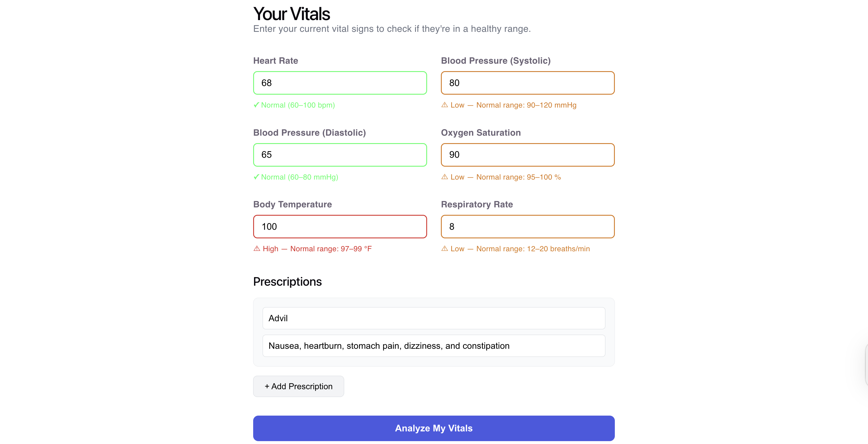This screenshot has width=868, height=444.
Task: Focus the Oxygen Saturation input box
Action: coord(527,155)
